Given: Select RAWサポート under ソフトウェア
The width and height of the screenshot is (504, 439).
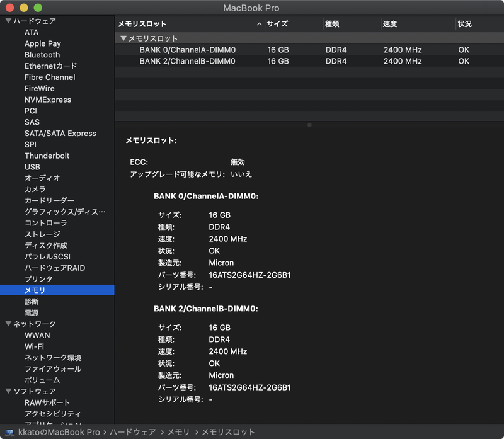Looking at the screenshot, I should pos(47,402).
